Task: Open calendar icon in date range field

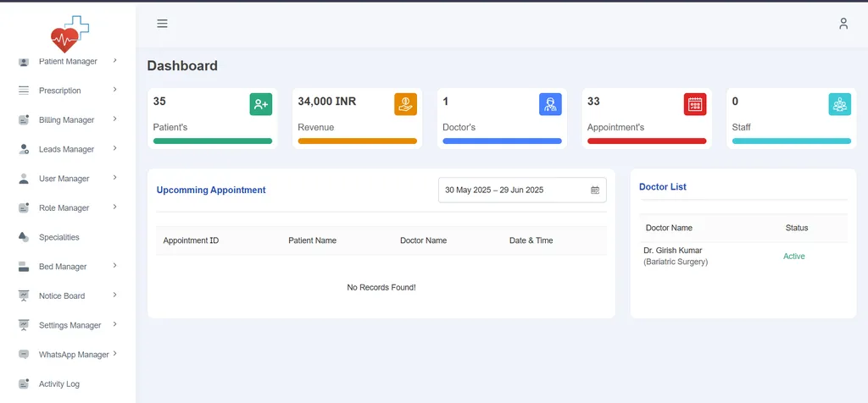Action: tap(595, 190)
